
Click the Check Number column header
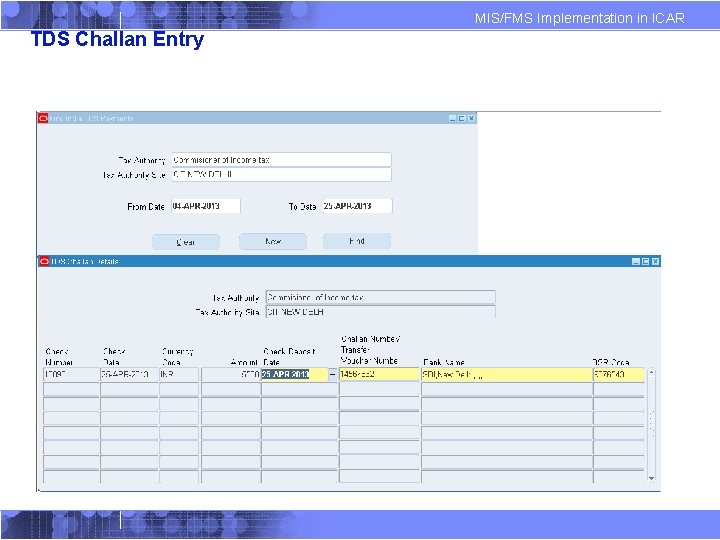59,357
